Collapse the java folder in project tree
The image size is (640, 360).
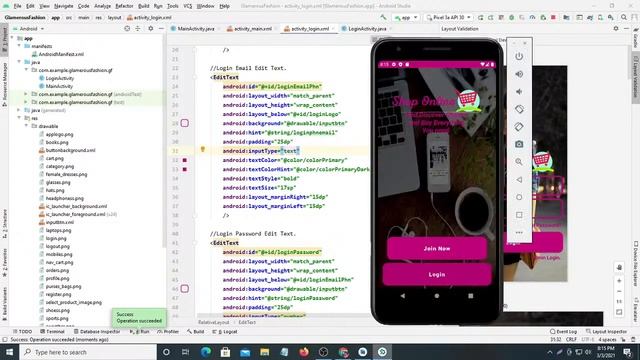click(x=19, y=62)
